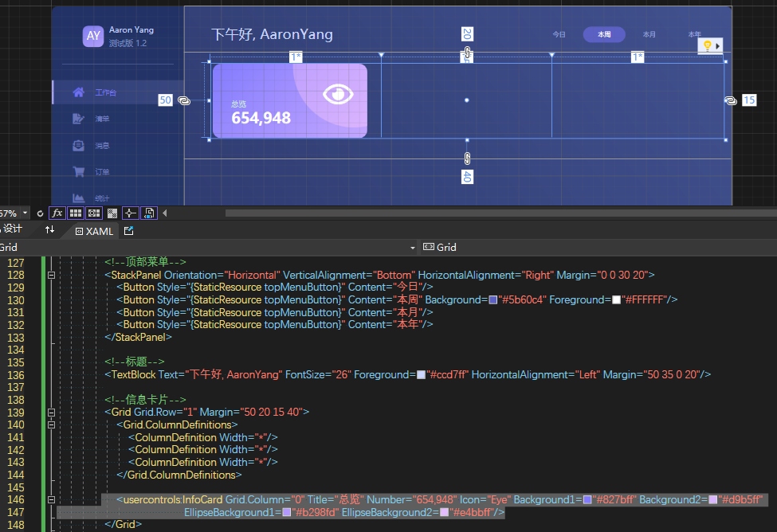Toggle the checkerboard artboard background icon
This screenshot has height=532, width=777.
click(x=112, y=213)
